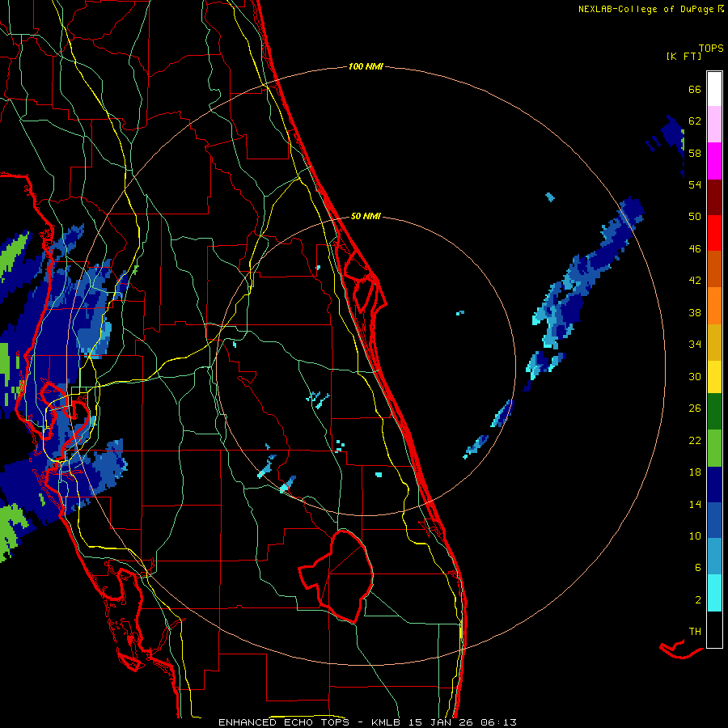Click the 66 legend value
The width and height of the screenshot is (728, 728).
point(695,89)
